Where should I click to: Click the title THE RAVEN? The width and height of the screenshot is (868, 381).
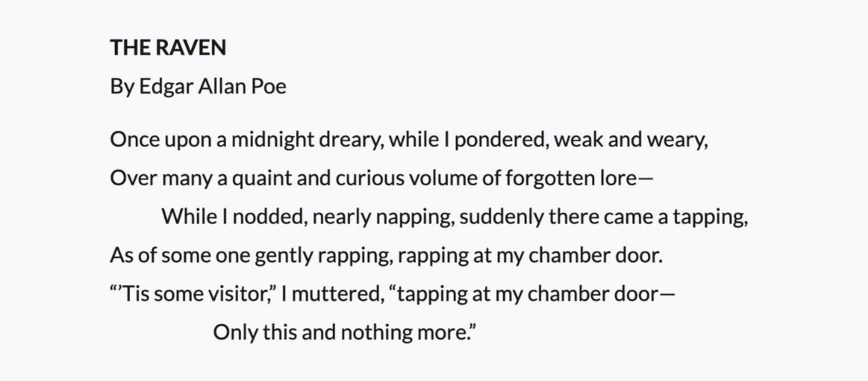point(168,47)
